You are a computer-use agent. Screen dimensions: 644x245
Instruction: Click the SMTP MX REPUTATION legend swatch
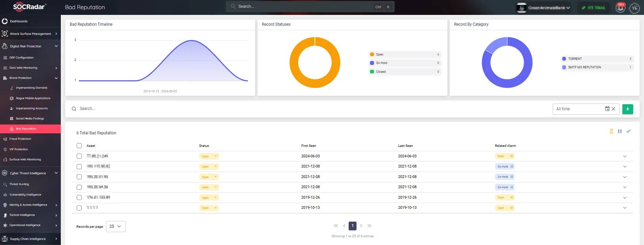click(x=564, y=67)
